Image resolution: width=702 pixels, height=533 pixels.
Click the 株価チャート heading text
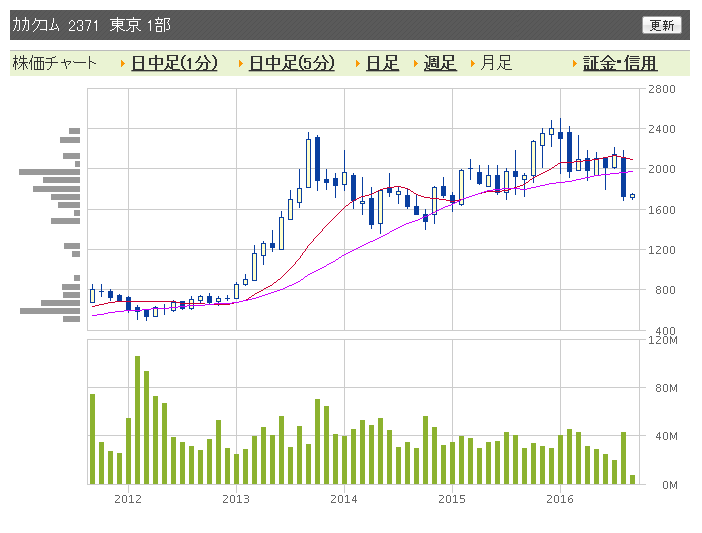(54, 63)
